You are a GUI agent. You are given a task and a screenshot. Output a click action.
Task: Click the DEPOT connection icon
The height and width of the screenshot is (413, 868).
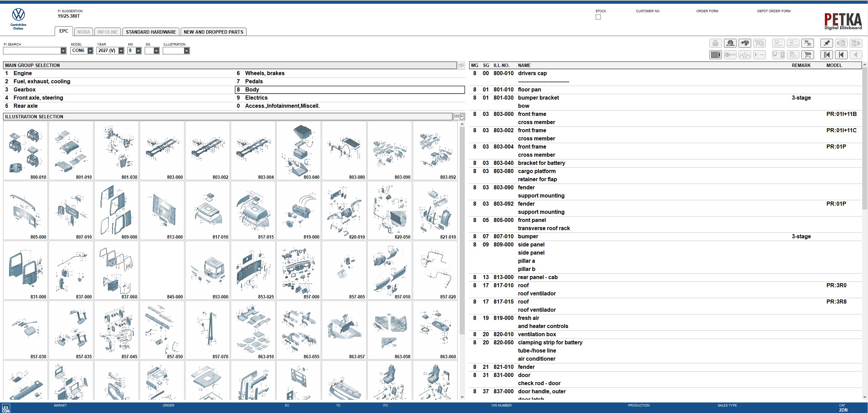click(793, 43)
